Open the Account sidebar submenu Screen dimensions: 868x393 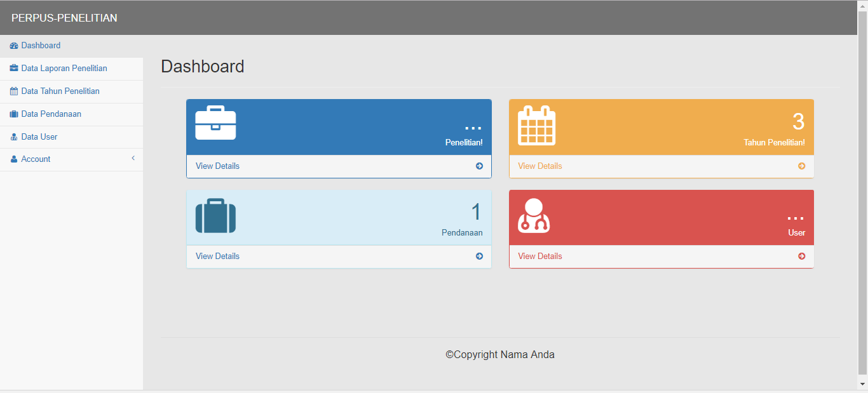click(36, 159)
